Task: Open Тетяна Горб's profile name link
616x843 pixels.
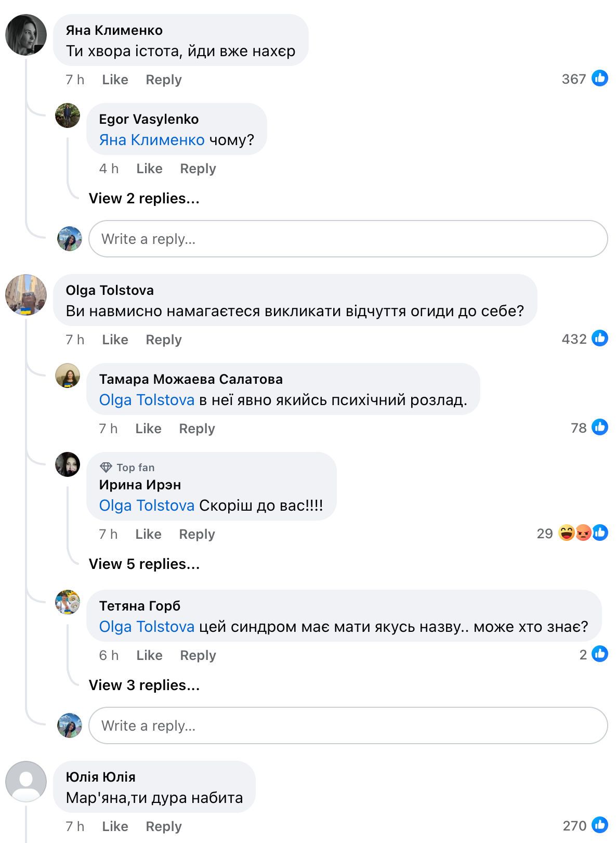Action: pyautogui.click(x=139, y=606)
